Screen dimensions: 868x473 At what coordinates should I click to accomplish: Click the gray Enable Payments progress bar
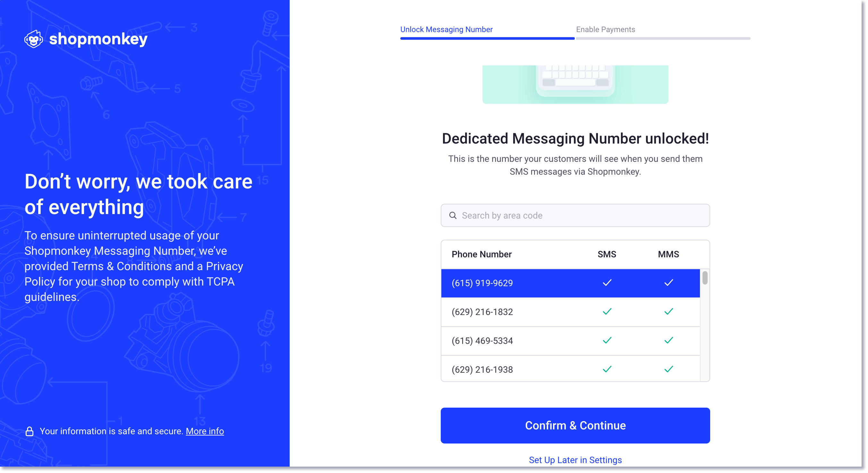tap(663, 38)
